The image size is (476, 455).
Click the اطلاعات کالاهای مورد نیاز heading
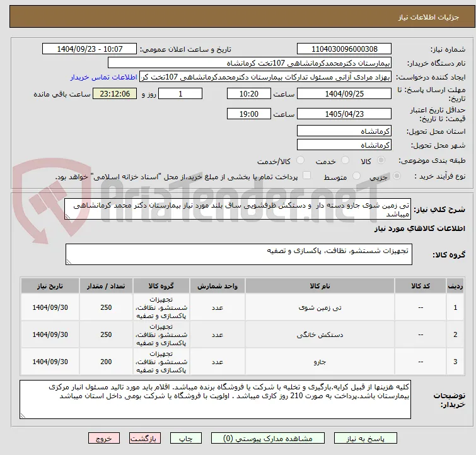click(x=419, y=228)
